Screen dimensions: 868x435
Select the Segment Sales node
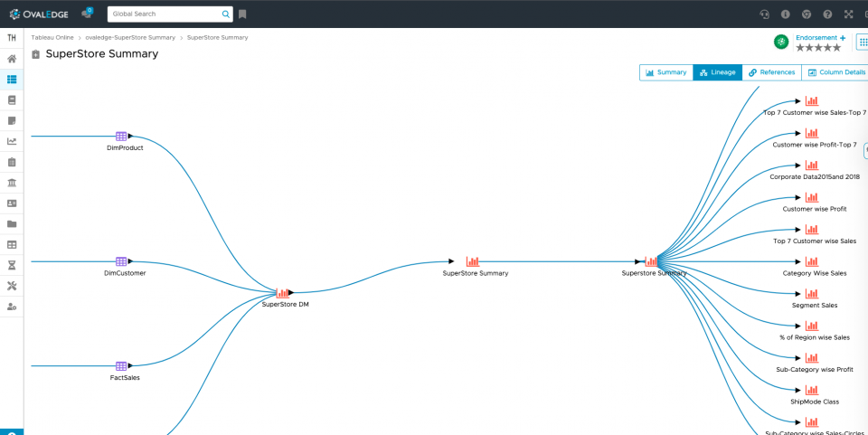pyautogui.click(x=812, y=293)
